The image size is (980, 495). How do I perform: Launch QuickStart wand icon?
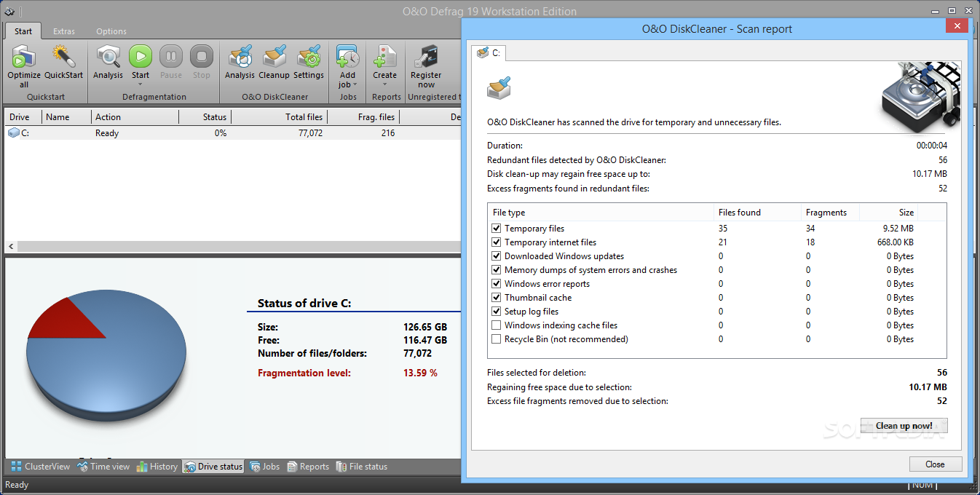click(x=63, y=57)
